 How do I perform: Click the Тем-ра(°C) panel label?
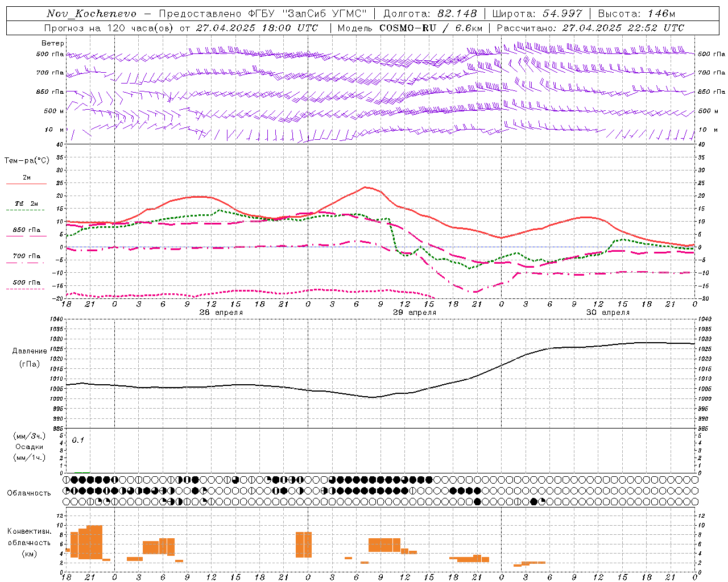point(27,161)
